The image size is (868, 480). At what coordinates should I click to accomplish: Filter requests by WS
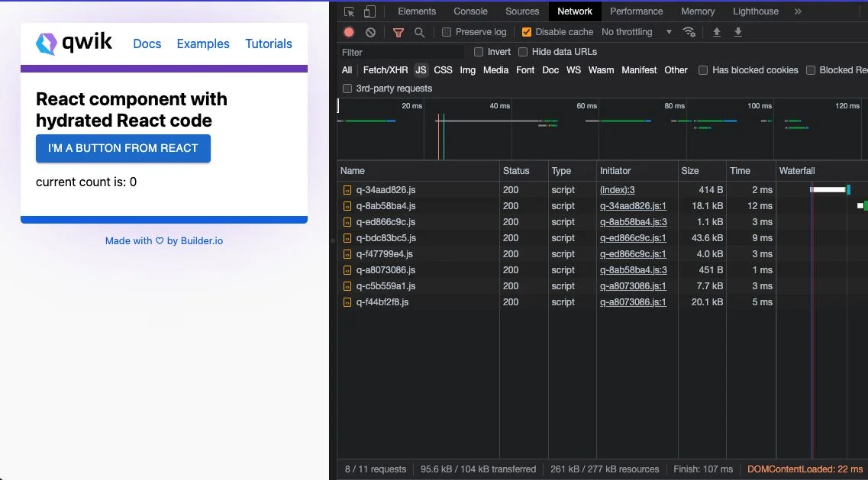tap(573, 70)
